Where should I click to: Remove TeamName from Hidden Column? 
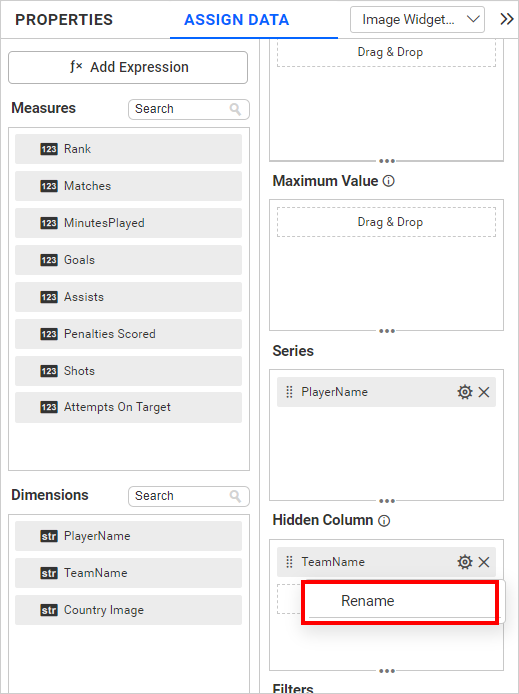coord(484,562)
